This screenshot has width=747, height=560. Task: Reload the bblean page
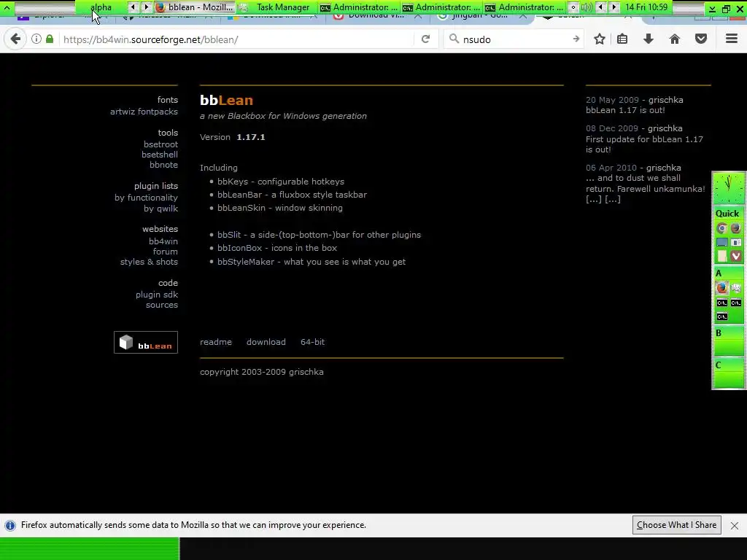click(425, 39)
